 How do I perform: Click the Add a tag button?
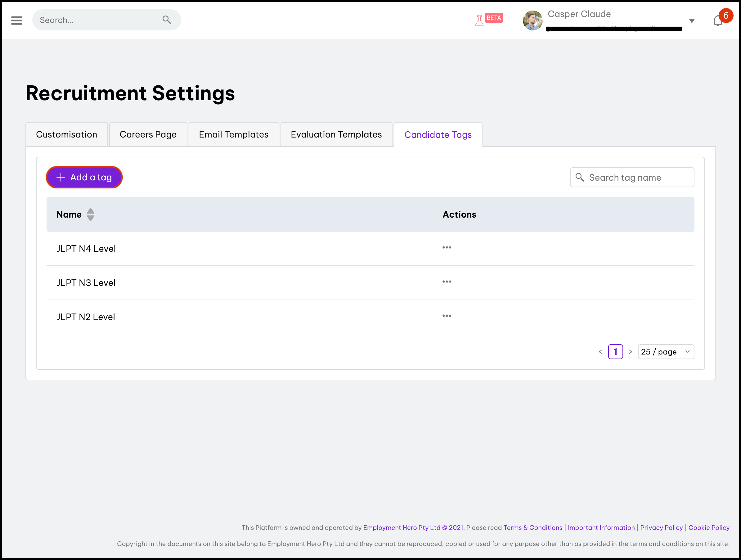[x=84, y=177]
